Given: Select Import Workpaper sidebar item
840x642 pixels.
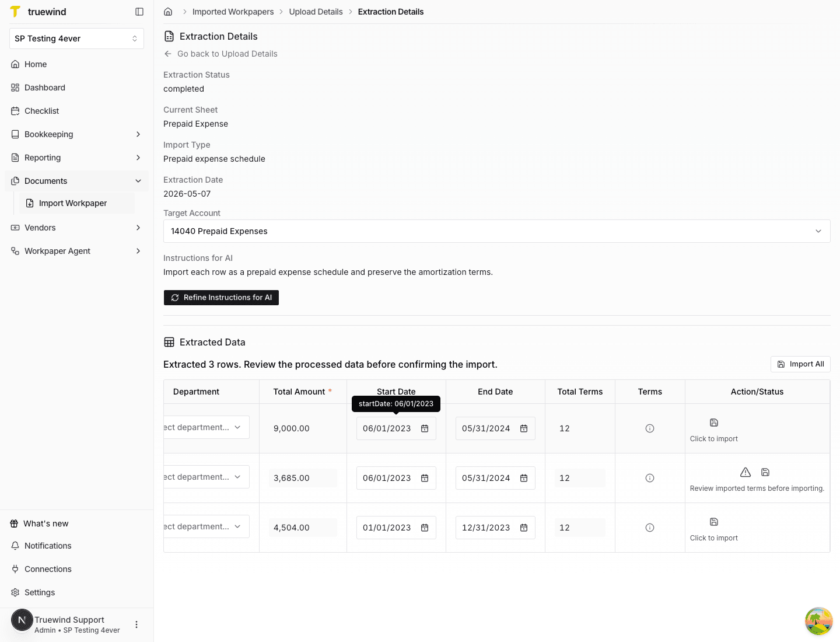Looking at the screenshot, I should point(77,203).
